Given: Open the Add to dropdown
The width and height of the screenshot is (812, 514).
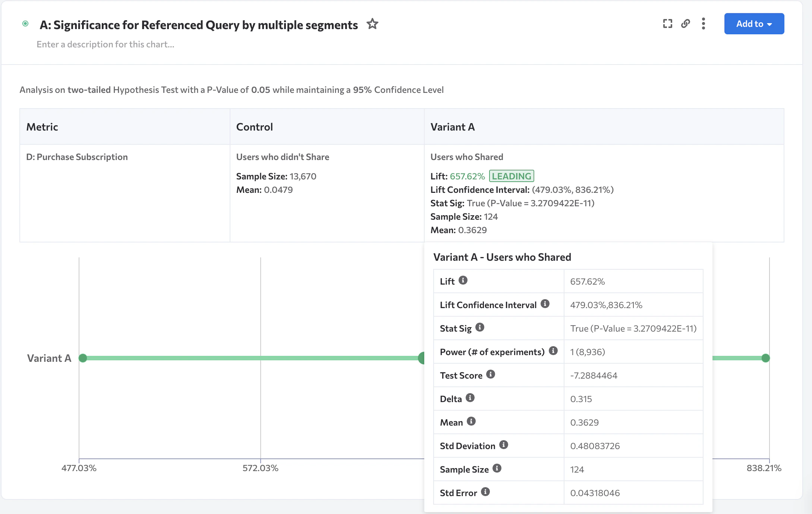Looking at the screenshot, I should (x=754, y=24).
